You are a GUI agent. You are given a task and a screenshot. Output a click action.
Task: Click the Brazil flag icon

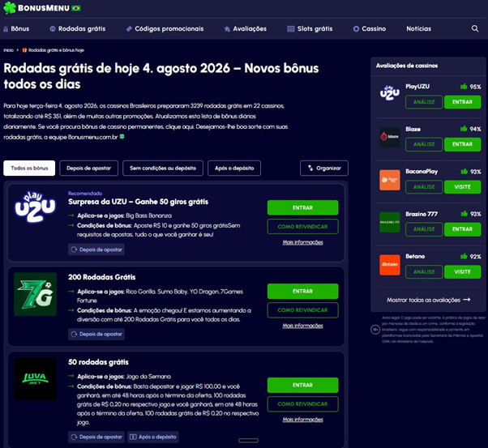coord(76,8)
